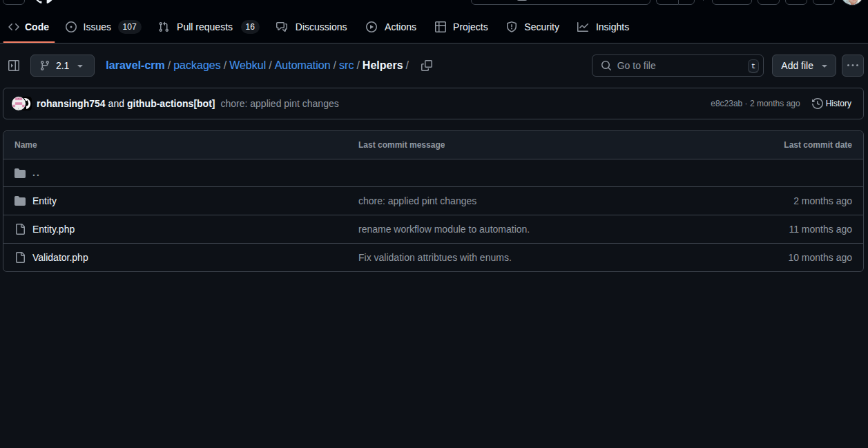868x448 pixels.
Task: Open the Security tab
Action: pos(532,27)
